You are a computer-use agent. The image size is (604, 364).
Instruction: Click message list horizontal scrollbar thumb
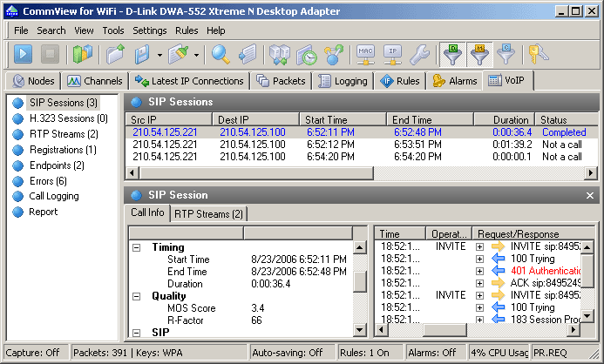pyautogui.click(x=445, y=330)
